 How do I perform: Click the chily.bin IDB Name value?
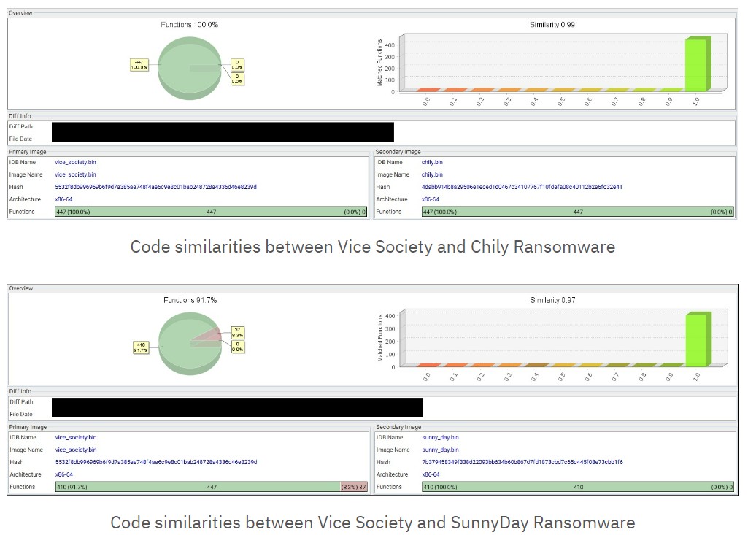(432, 163)
